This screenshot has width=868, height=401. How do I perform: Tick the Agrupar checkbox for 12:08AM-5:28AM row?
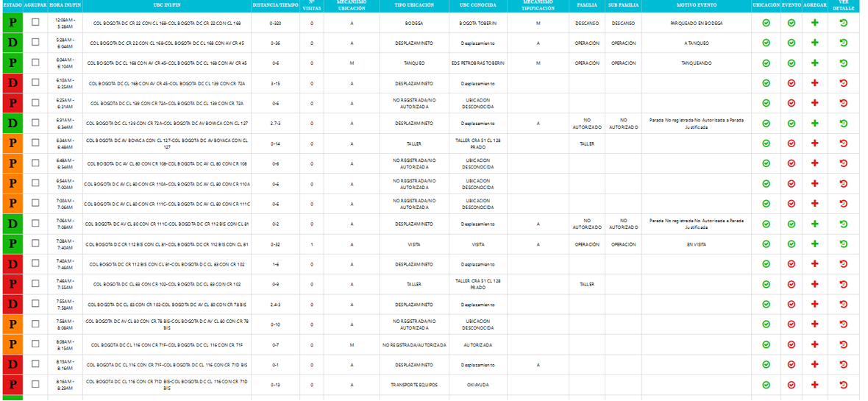(35, 23)
